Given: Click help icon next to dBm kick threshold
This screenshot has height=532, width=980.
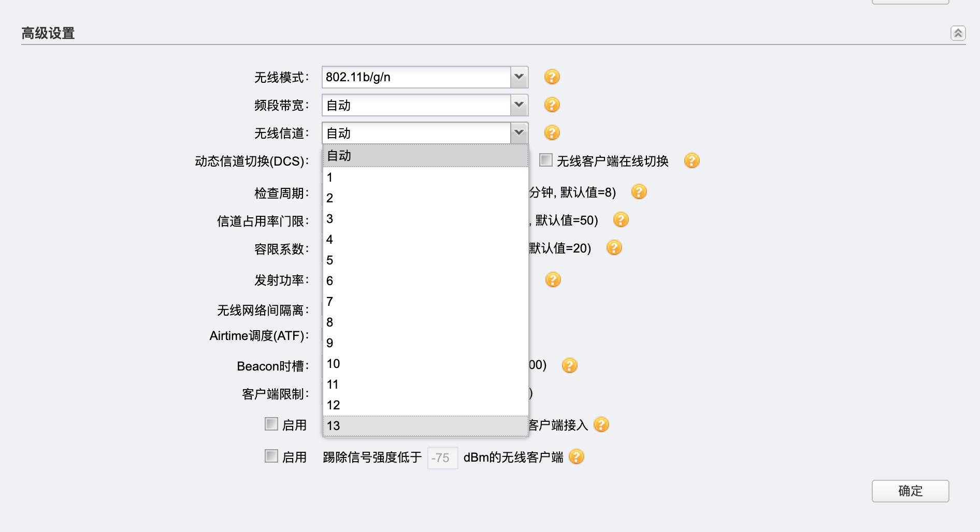Looking at the screenshot, I should (577, 457).
